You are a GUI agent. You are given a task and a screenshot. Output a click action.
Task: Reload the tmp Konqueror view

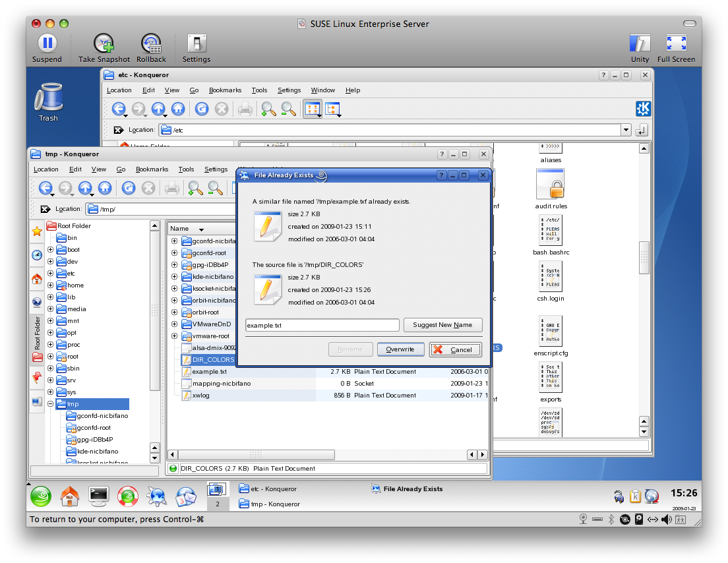coord(129,188)
